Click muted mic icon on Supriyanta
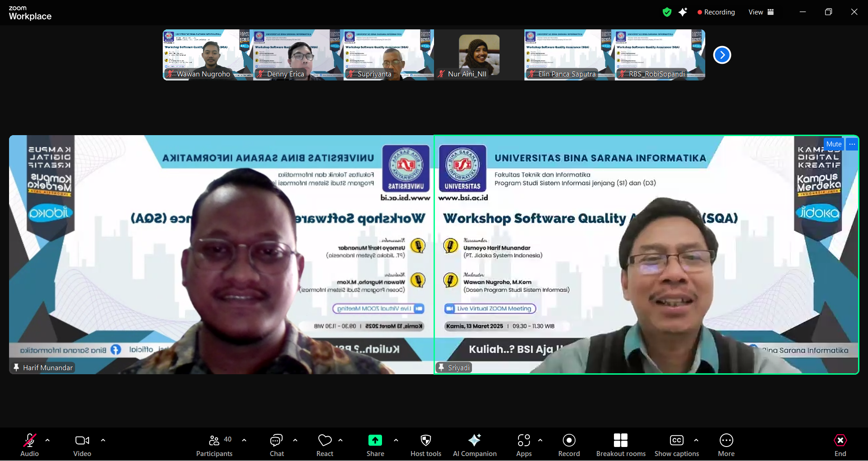 (351, 74)
